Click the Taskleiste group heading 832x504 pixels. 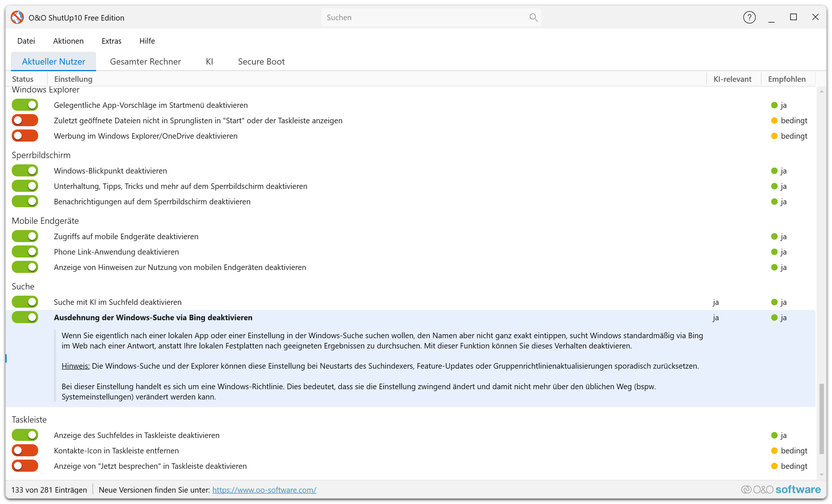(x=29, y=420)
